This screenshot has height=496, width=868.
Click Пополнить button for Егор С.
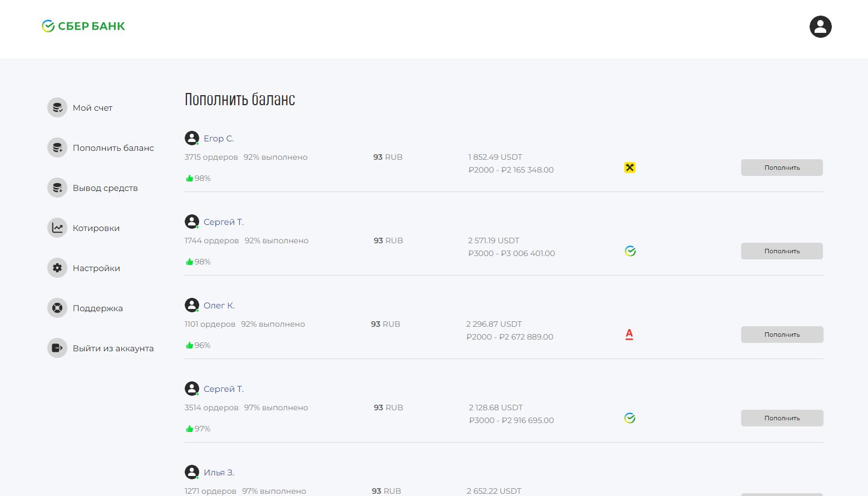click(782, 168)
